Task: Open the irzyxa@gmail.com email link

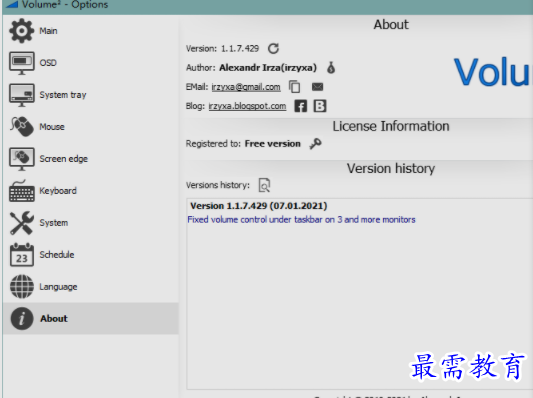Action: click(246, 87)
